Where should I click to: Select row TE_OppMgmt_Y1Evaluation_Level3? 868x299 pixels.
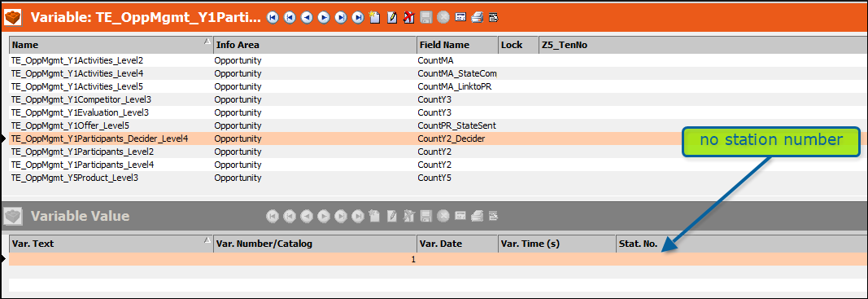[x=438, y=112]
